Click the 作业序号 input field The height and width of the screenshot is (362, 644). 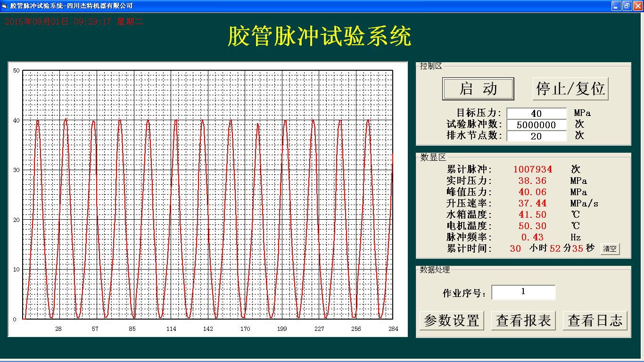coord(523,292)
